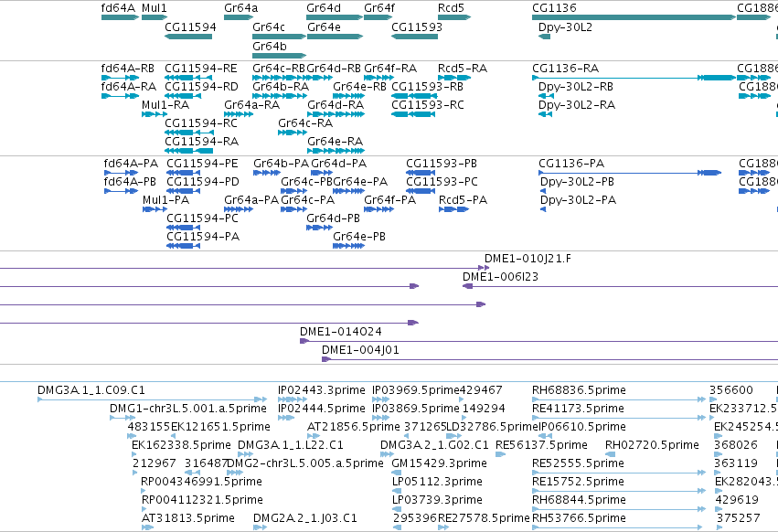The height and width of the screenshot is (532, 778).
Task: Click transcript CG11593-RC
Action: coord(428,105)
